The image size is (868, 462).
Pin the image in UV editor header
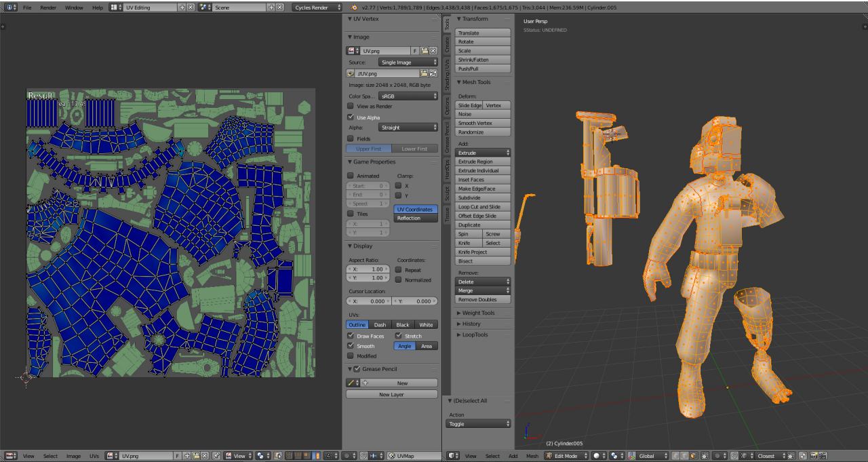(216, 456)
